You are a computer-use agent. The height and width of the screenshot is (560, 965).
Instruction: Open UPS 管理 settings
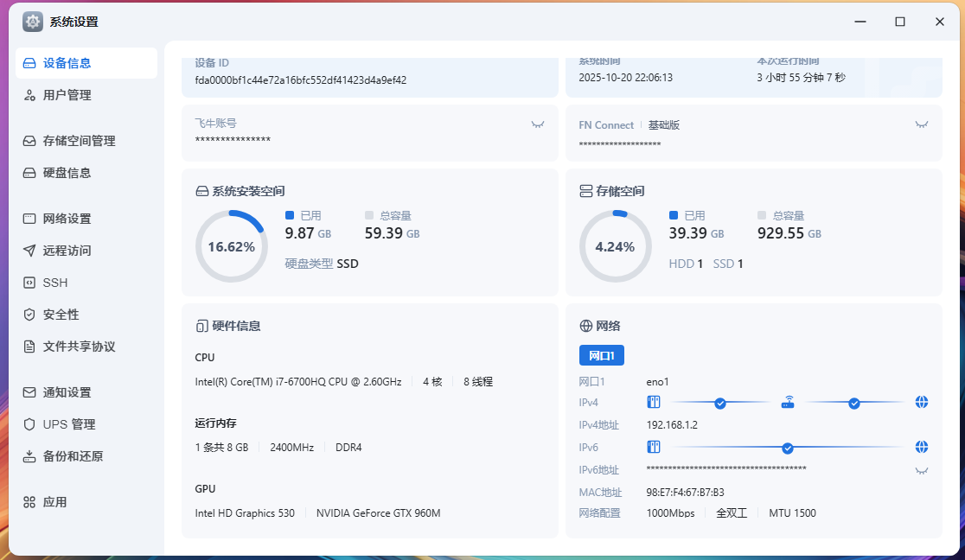[x=69, y=424]
